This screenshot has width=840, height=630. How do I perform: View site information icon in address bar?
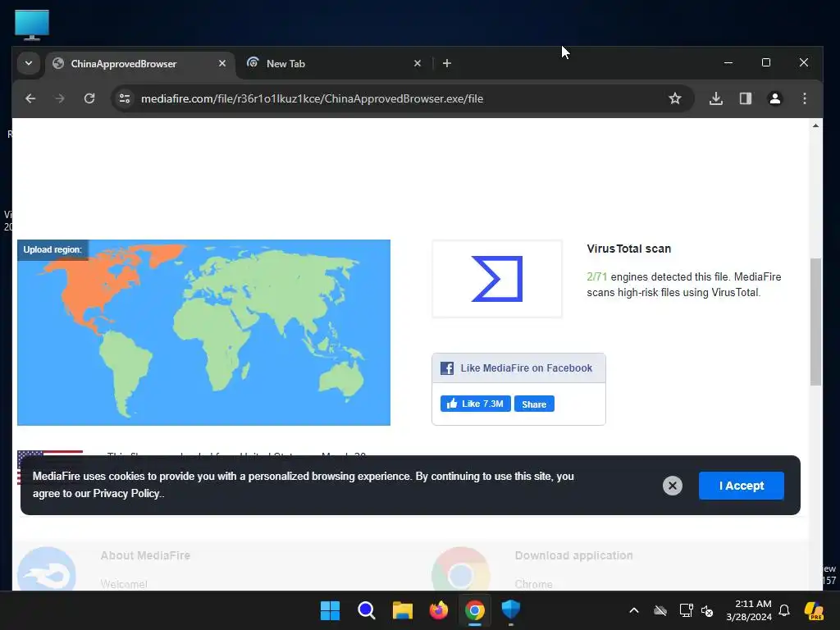click(x=125, y=98)
